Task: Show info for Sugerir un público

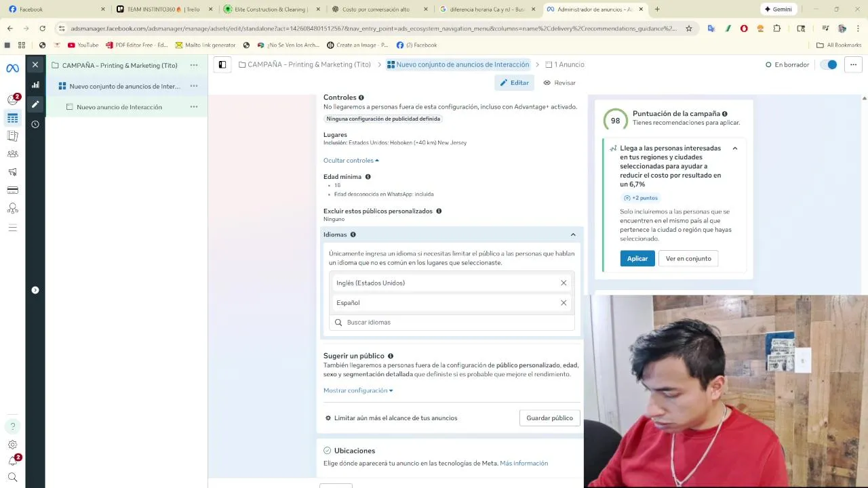Action: point(391,356)
